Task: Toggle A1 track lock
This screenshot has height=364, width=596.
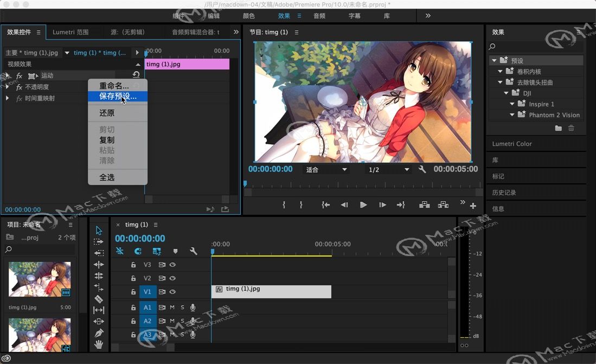Action: 133,308
